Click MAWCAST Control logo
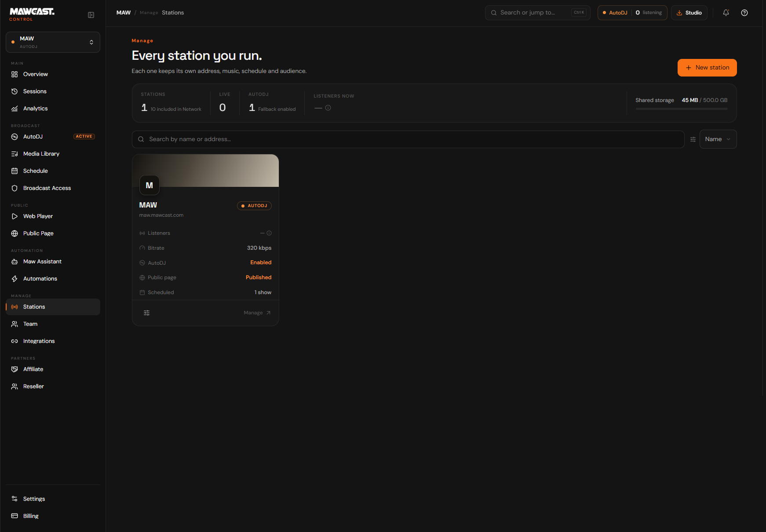Screen dimensions: 766x532 click(x=32, y=14)
